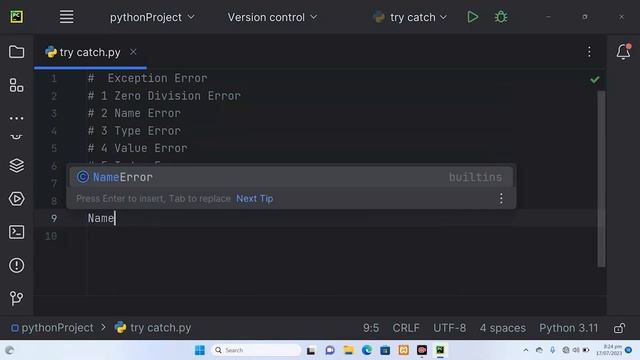Click the Next Tip link
This screenshot has height=360, width=640.
click(255, 198)
